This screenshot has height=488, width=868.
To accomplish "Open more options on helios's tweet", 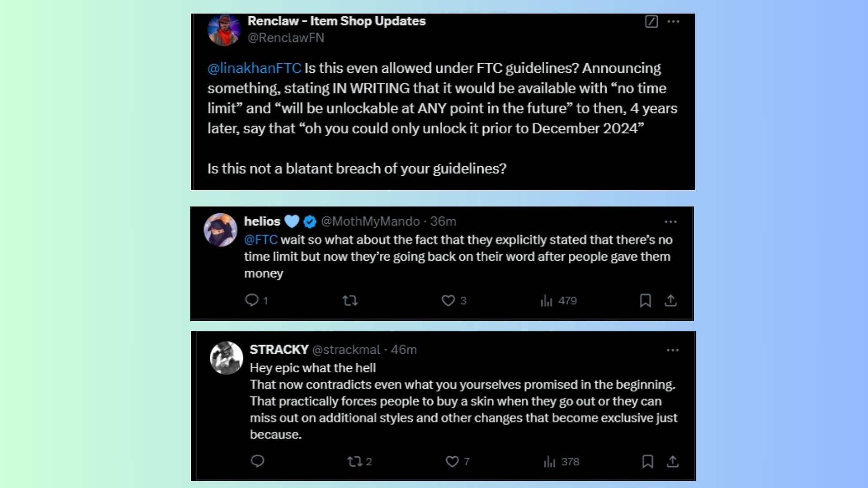I will pos(670,221).
